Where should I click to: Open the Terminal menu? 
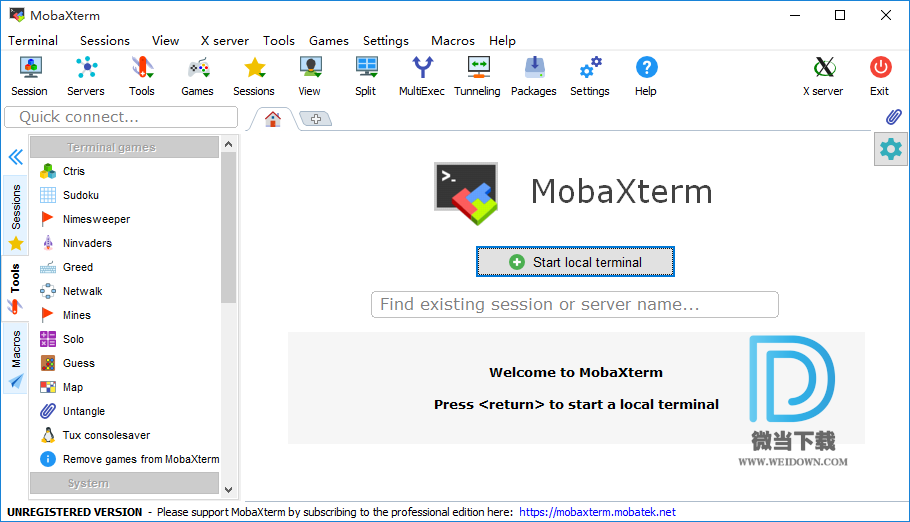33,41
